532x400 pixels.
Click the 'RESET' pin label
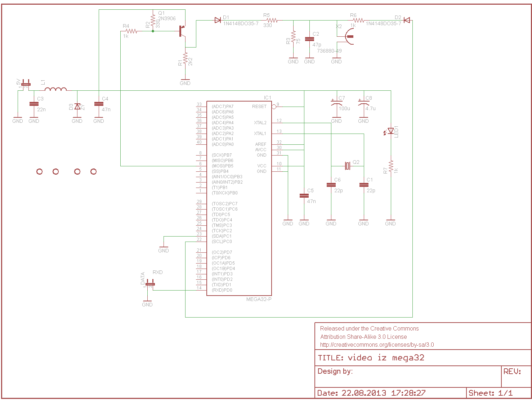pos(259,107)
